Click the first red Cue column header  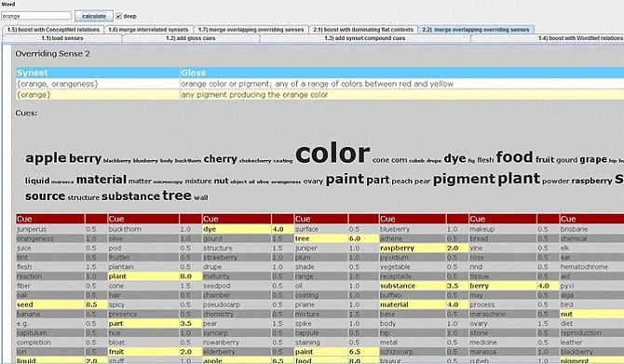coord(50,219)
